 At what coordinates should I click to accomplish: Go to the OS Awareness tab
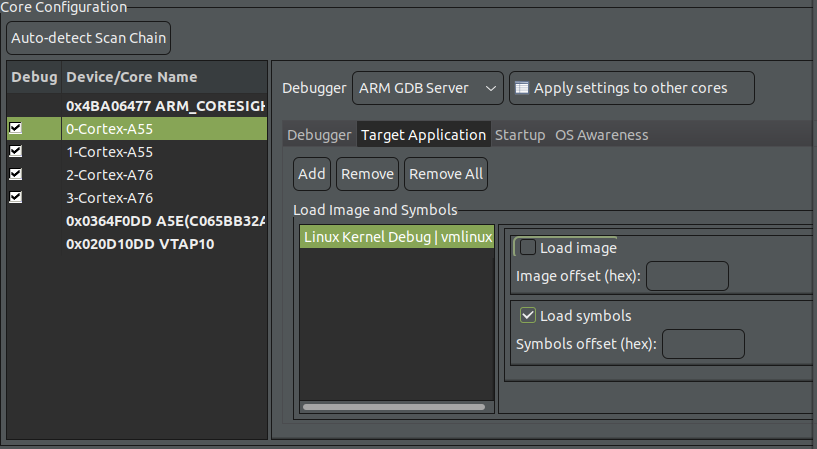click(601, 135)
